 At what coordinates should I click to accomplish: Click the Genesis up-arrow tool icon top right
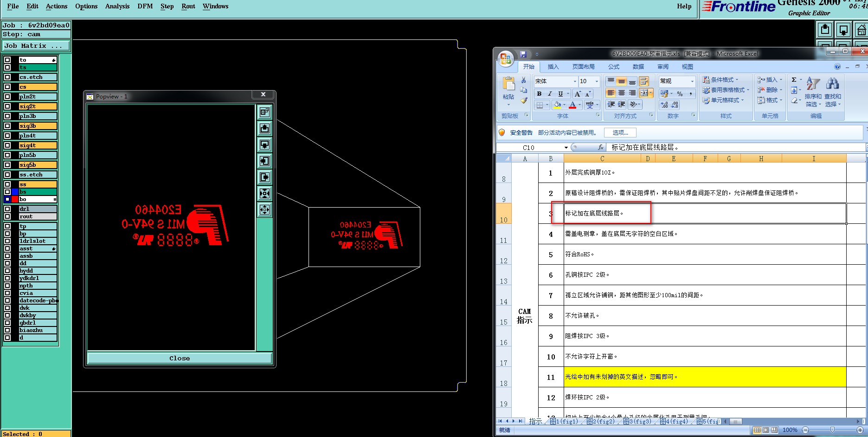pos(825,30)
